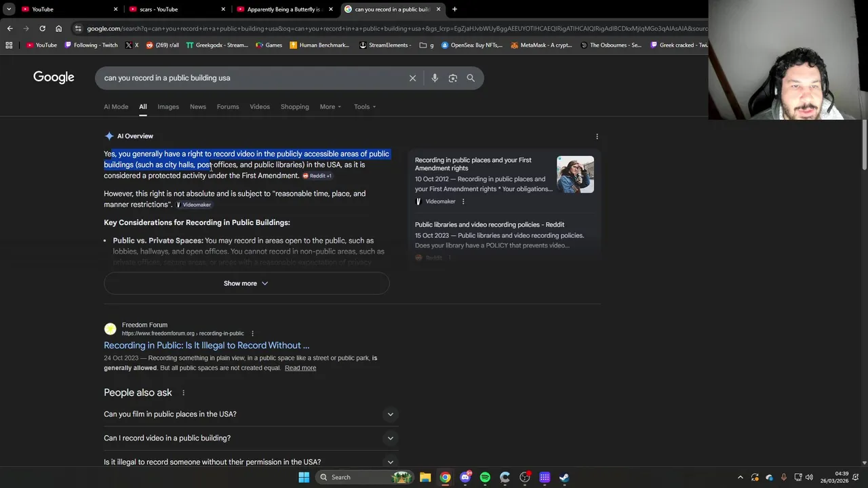View site information icon in address bar
Screen dimensions: 868x488
pyautogui.click(x=79, y=28)
